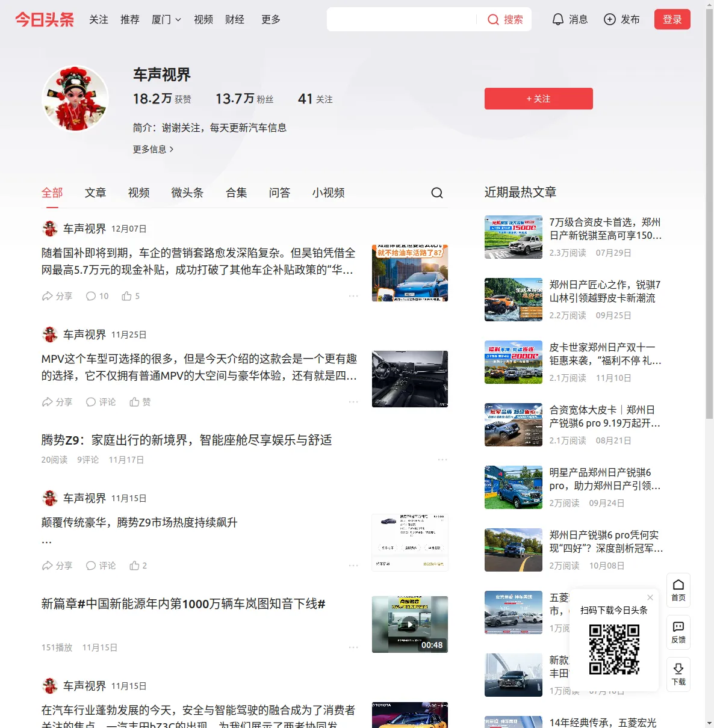Open 视频 in top navigation
The width and height of the screenshot is (714, 728).
[x=203, y=19]
